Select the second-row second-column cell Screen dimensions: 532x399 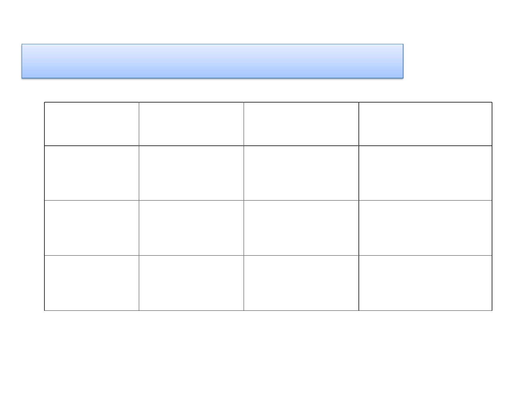click(191, 173)
